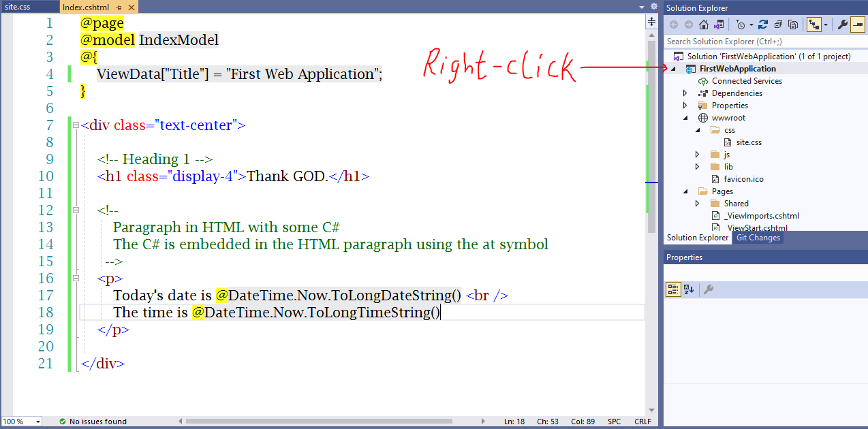Click the SPC indentation indicator
Viewport: 868px width, 429px height.
click(x=614, y=422)
